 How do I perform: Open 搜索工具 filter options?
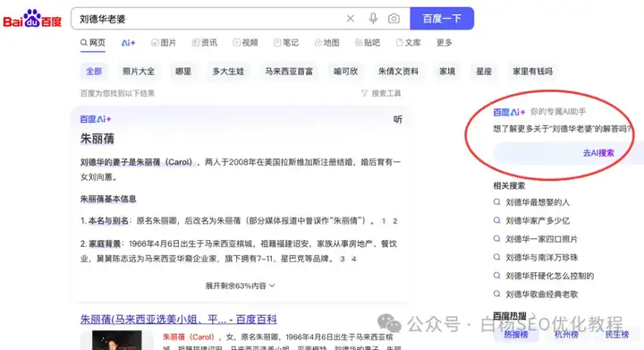coord(381,94)
